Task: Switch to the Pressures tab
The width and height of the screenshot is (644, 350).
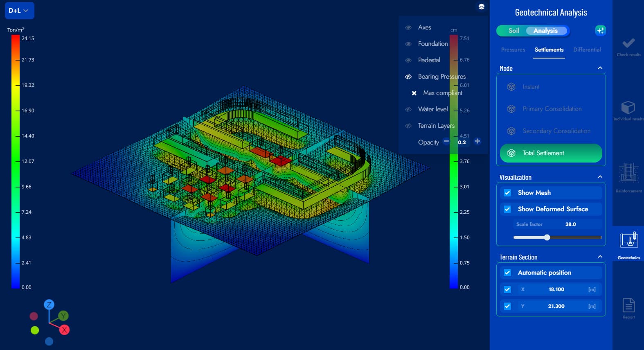Action: coord(513,50)
